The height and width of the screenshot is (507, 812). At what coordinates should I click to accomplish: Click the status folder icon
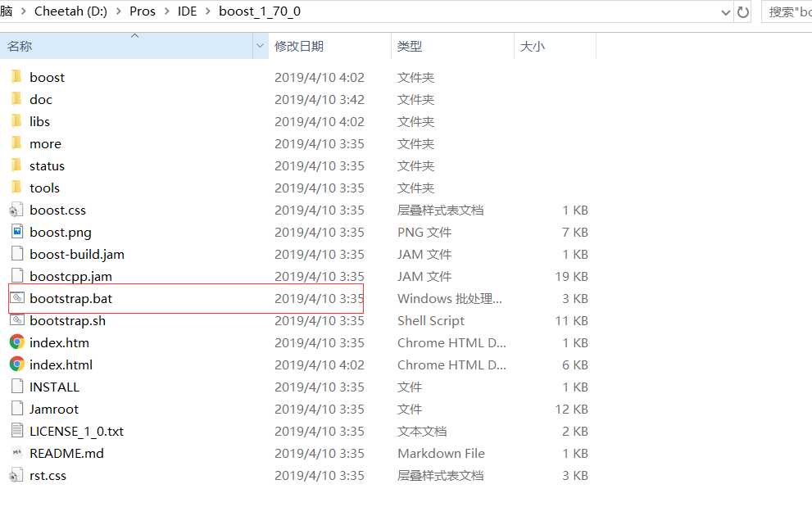pyautogui.click(x=16, y=165)
